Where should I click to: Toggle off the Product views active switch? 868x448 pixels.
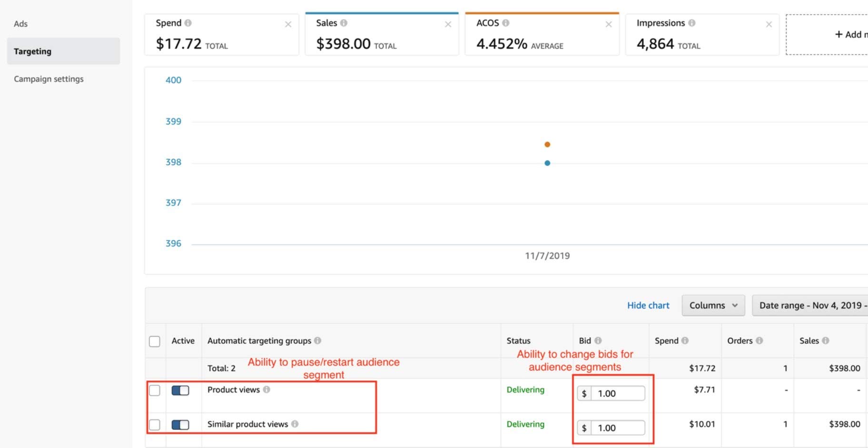click(x=180, y=390)
